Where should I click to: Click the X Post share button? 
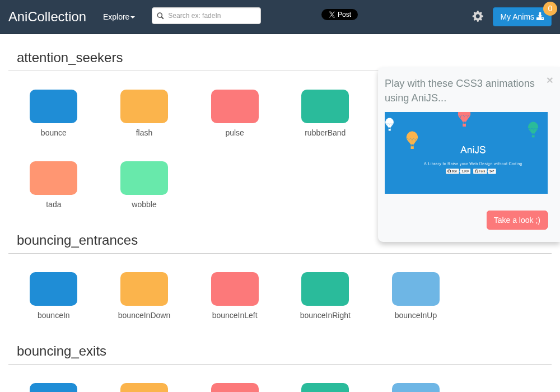coord(340,15)
